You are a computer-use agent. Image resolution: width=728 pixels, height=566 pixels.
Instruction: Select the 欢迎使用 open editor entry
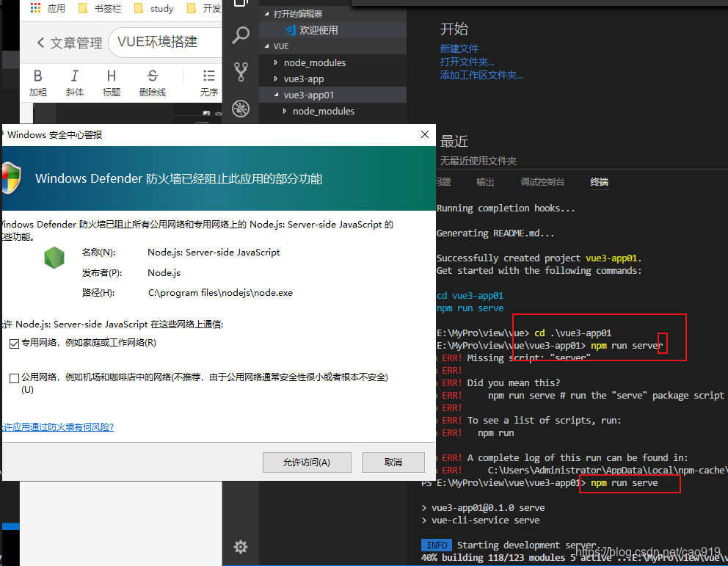[333, 30]
